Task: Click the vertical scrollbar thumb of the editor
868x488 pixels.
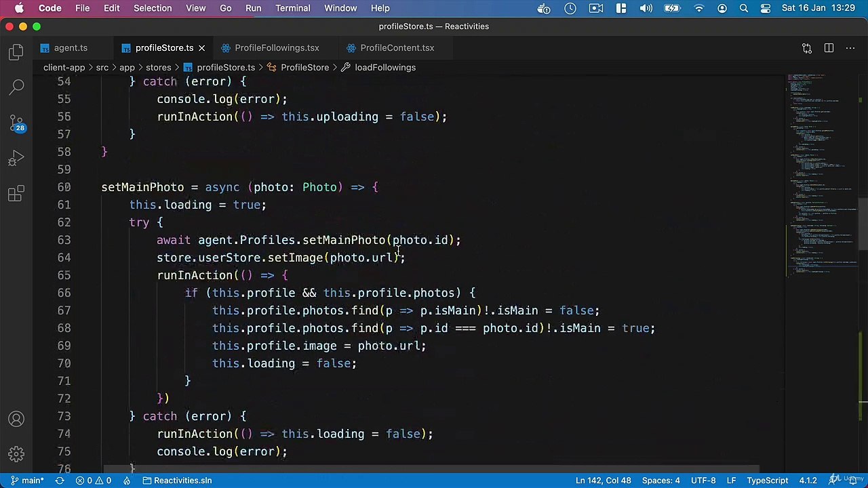Action: pos(863,224)
